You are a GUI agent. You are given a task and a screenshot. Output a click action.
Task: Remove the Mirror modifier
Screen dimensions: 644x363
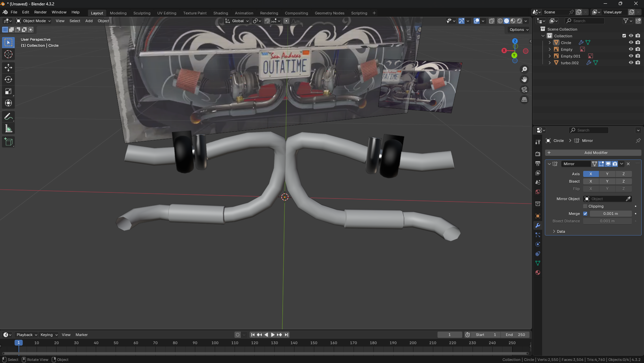point(628,164)
